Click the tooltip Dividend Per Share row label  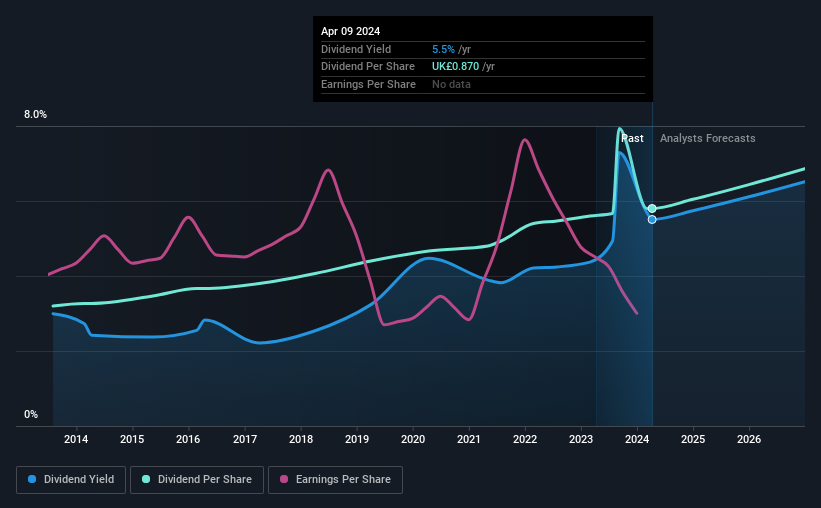(368, 67)
